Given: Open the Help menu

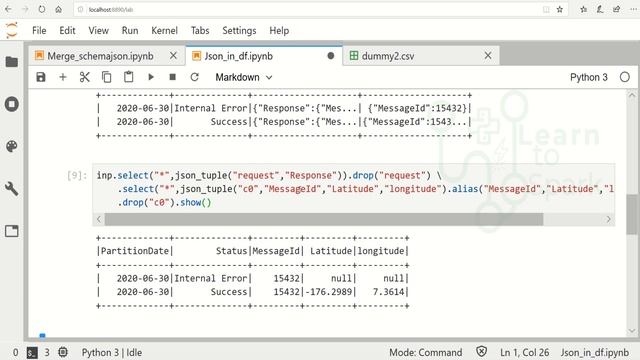Looking at the screenshot, I should pyautogui.click(x=279, y=31).
